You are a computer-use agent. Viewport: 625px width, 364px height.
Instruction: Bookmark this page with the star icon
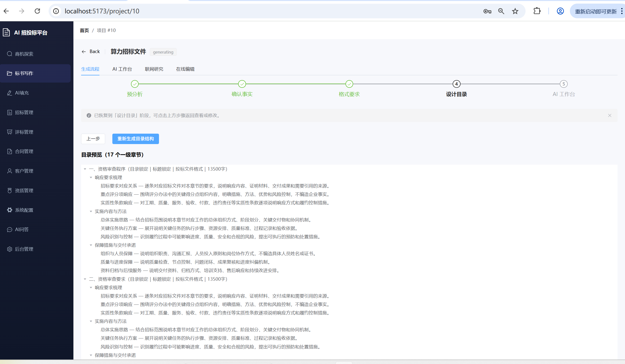[x=515, y=11]
